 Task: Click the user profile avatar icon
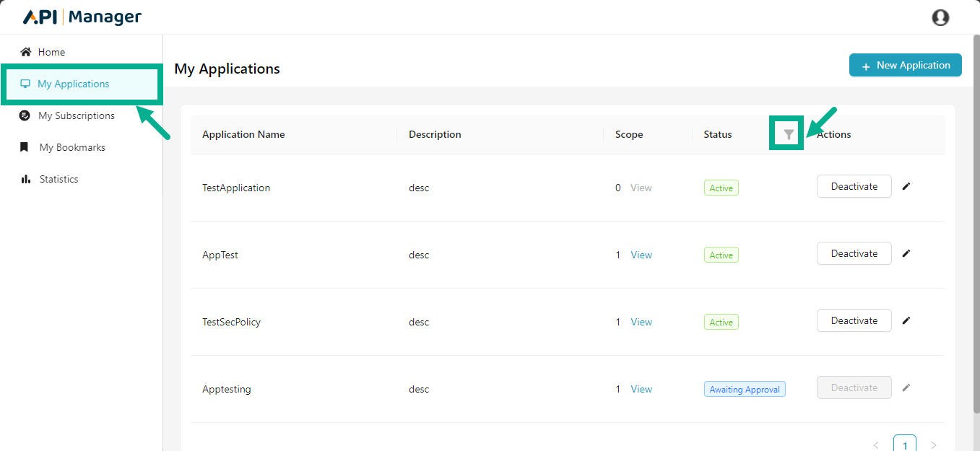pyautogui.click(x=940, y=17)
